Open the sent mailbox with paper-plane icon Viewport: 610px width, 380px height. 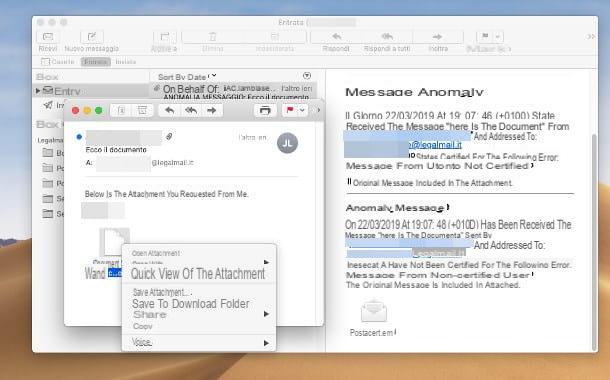click(48, 105)
